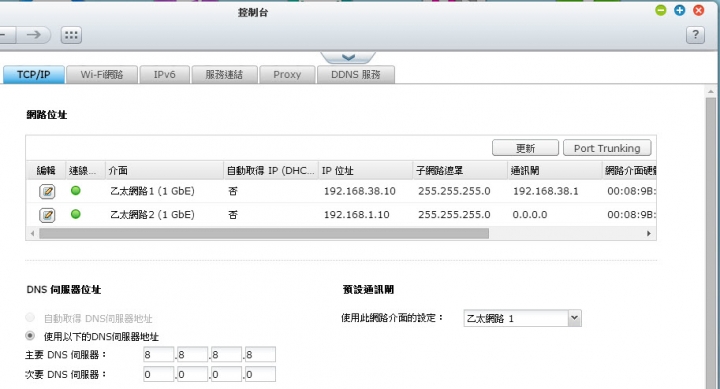Select the 192.168.38.10 IP address cell

pyautogui.click(x=360, y=191)
